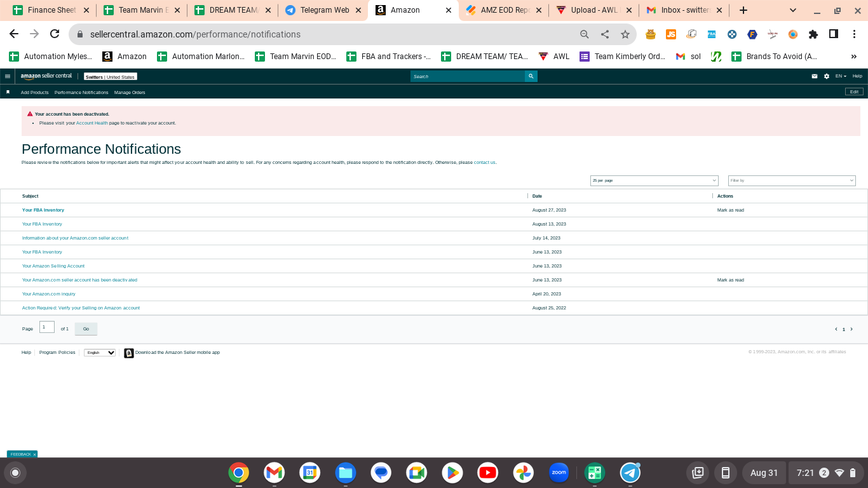Click in the Seller Central search field
868x488 pixels.
[468, 76]
